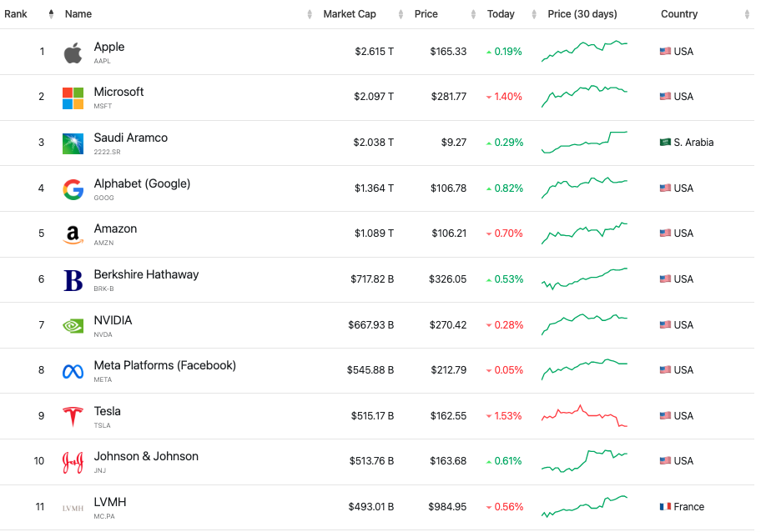Click the Market Cap column header label
This screenshot has width=761, height=532.
350,14
